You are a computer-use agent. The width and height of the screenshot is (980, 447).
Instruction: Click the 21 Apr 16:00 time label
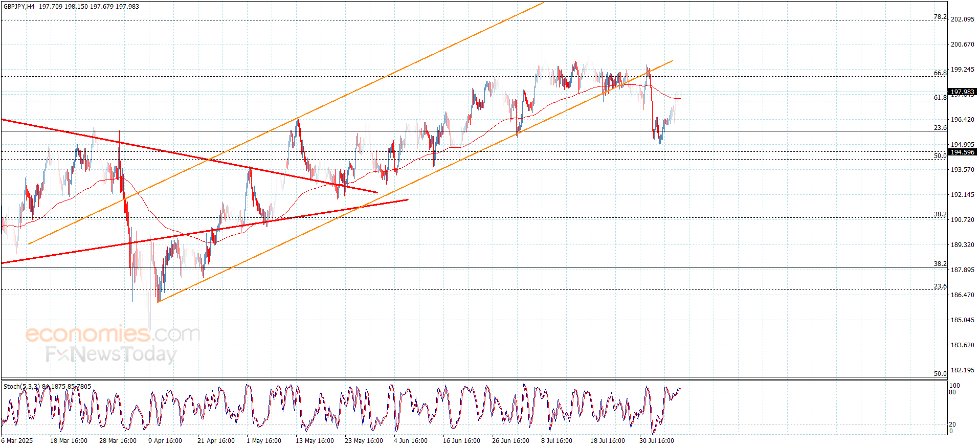point(216,441)
